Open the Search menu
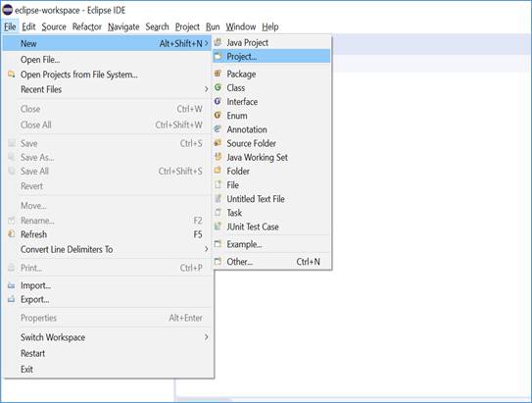The image size is (532, 403). pyautogui.click(x=157, y=26)
